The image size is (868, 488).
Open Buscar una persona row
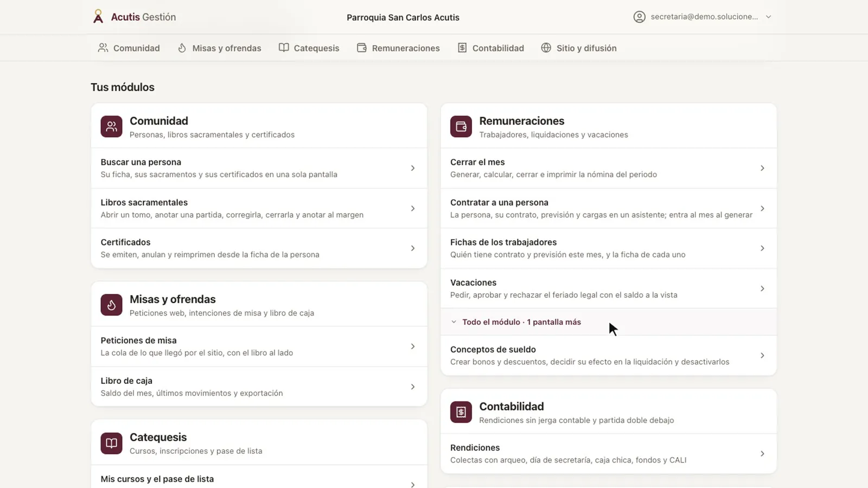259,168
